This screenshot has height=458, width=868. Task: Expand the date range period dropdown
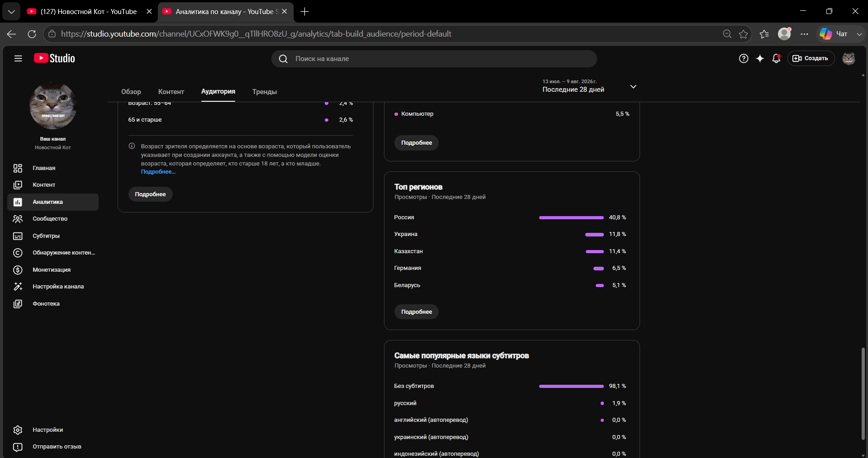pos(633,86)
